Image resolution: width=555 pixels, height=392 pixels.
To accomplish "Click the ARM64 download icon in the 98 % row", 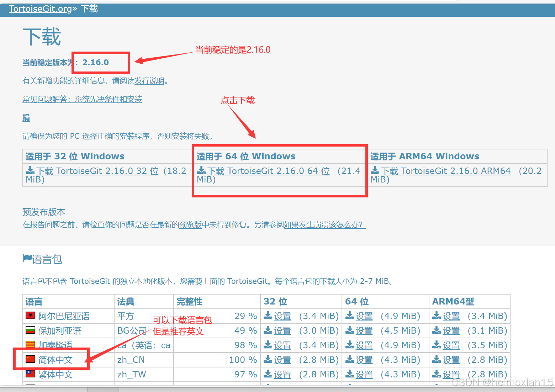I will (437, 345).
